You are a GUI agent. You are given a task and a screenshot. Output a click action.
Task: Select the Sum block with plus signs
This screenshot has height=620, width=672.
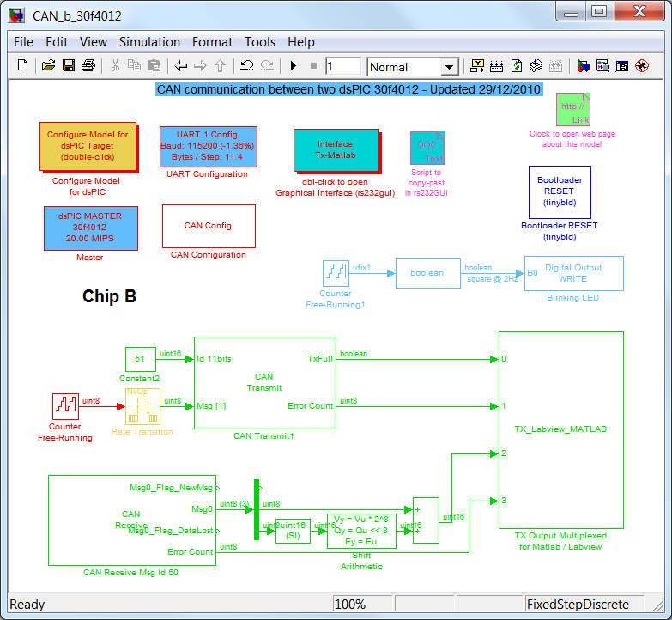point(426,520)
